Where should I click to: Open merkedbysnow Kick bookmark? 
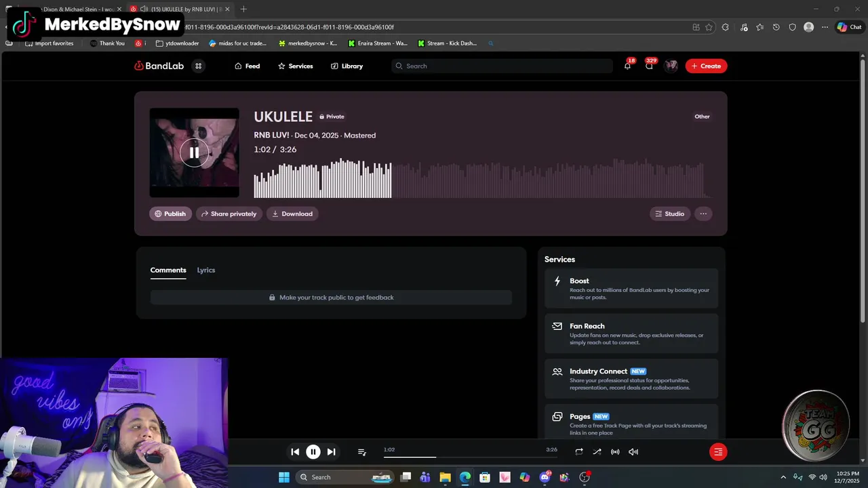click(308, 43)
